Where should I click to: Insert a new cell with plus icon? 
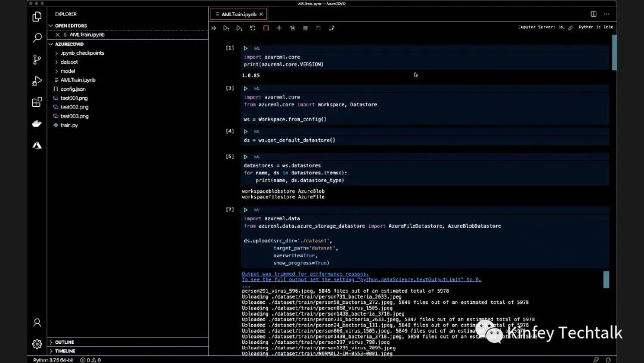coord(279,28)
